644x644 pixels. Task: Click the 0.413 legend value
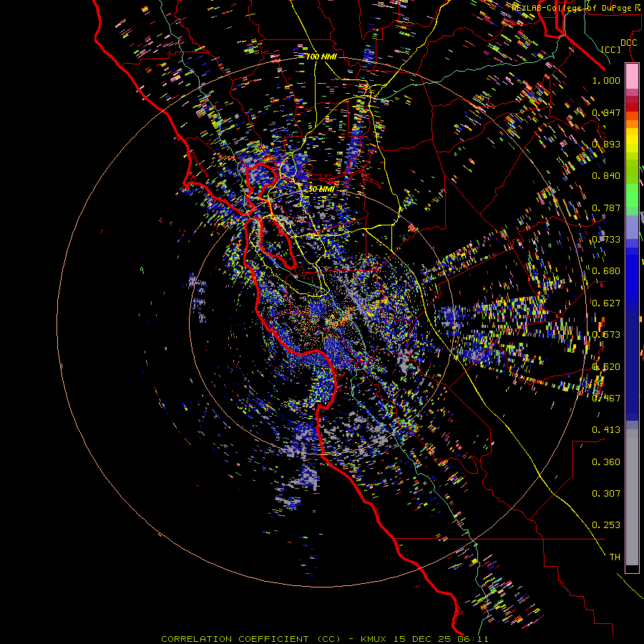coord(606,430)
